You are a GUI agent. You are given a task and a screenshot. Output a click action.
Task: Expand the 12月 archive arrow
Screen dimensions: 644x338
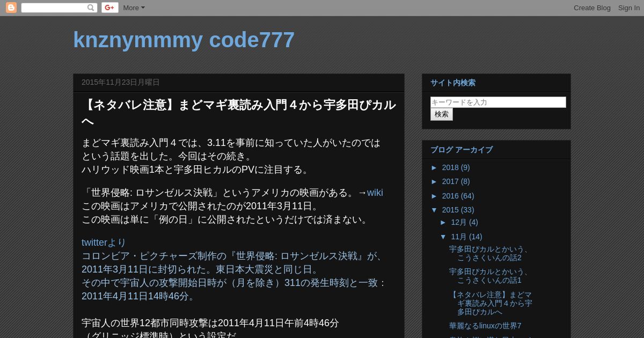444,222
